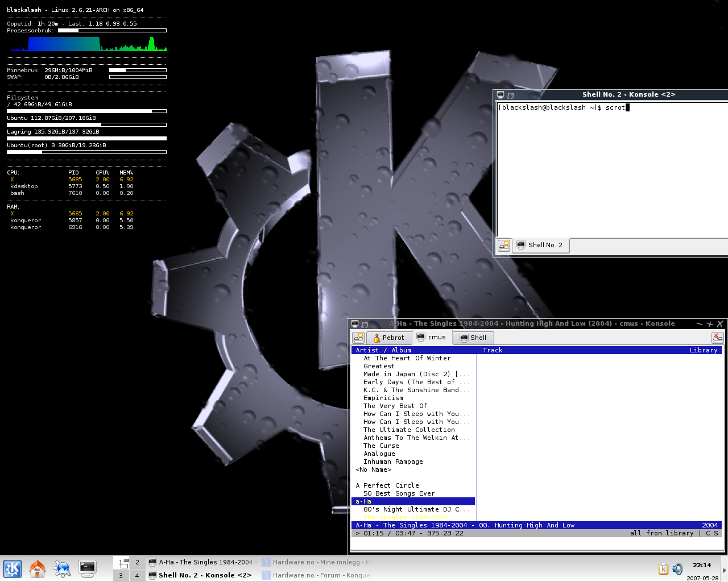Image resolution: width=728 pixels, height=582 pixels.
Task: Expand the hidden panel arrow at taskbar edge
Action: click(x=724, y=569)
